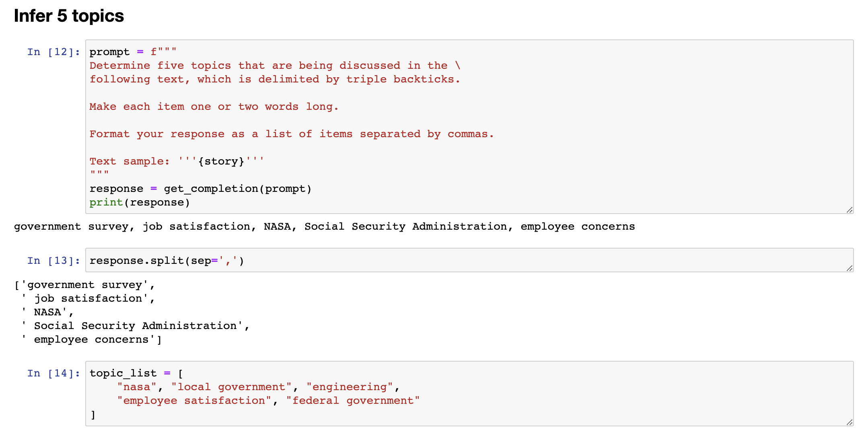Click the 'Infer 5 topics' heading
Image resolution: width=868 pixels, height=436 pixels.
69,16
